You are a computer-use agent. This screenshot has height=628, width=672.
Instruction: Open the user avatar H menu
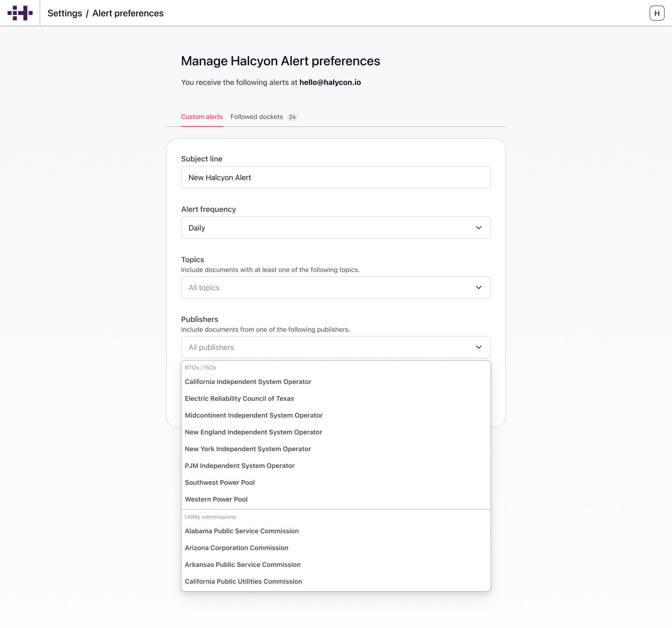(x=657, y=13)
